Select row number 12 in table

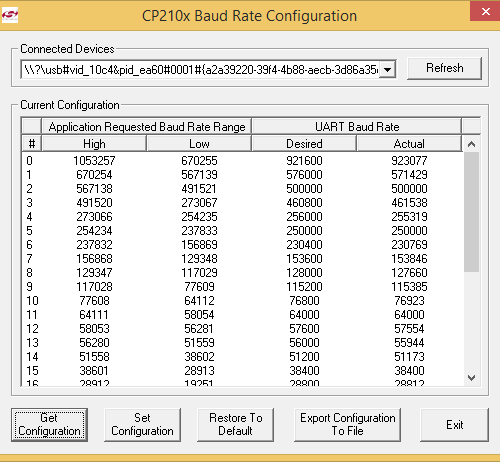[32, 329]
